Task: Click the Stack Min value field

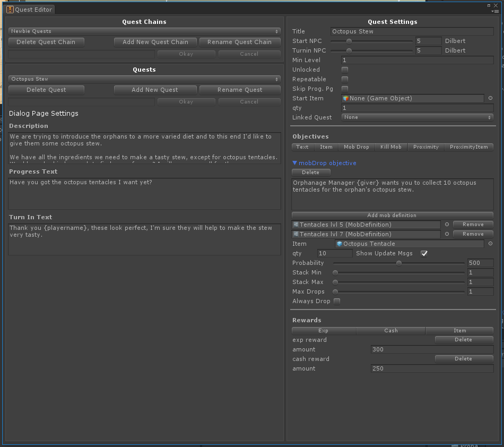Action: pyautogui.click(x=481, y=273)
